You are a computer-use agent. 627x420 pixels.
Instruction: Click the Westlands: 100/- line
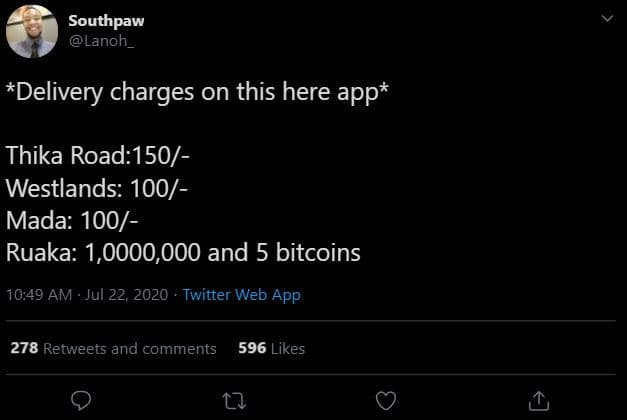[98, 189]
